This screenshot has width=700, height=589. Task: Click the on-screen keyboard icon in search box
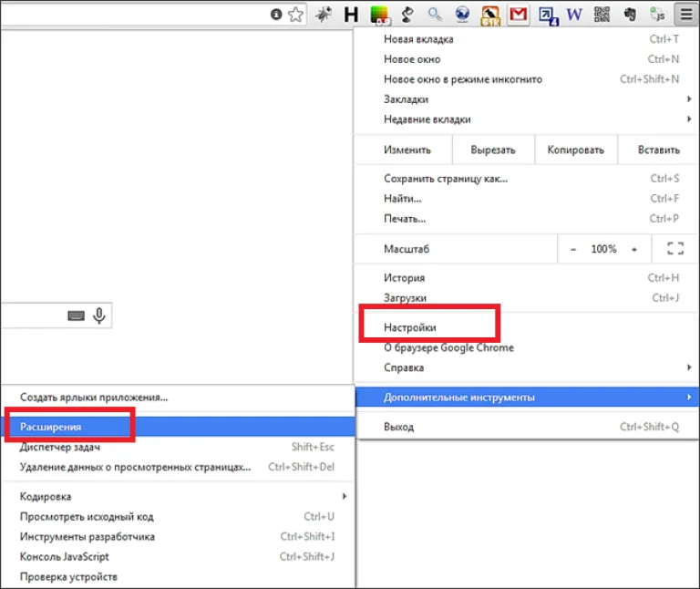point(76,315)
